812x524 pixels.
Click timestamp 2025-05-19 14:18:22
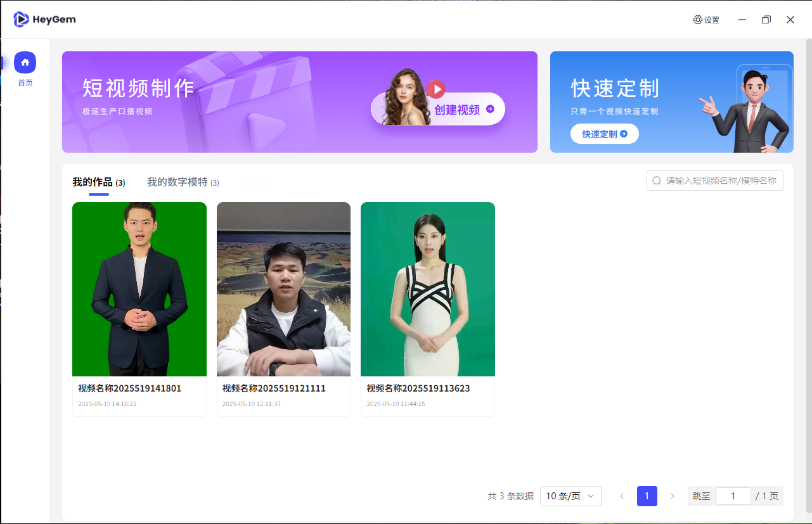(x=107, y=404)
